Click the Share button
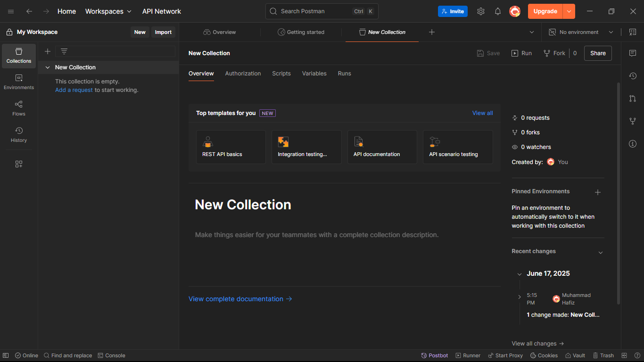 click(x=598, y=53)
